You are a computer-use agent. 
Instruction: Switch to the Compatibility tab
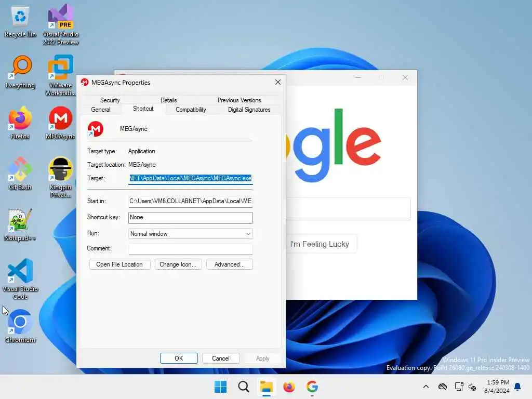click(191, 110)
